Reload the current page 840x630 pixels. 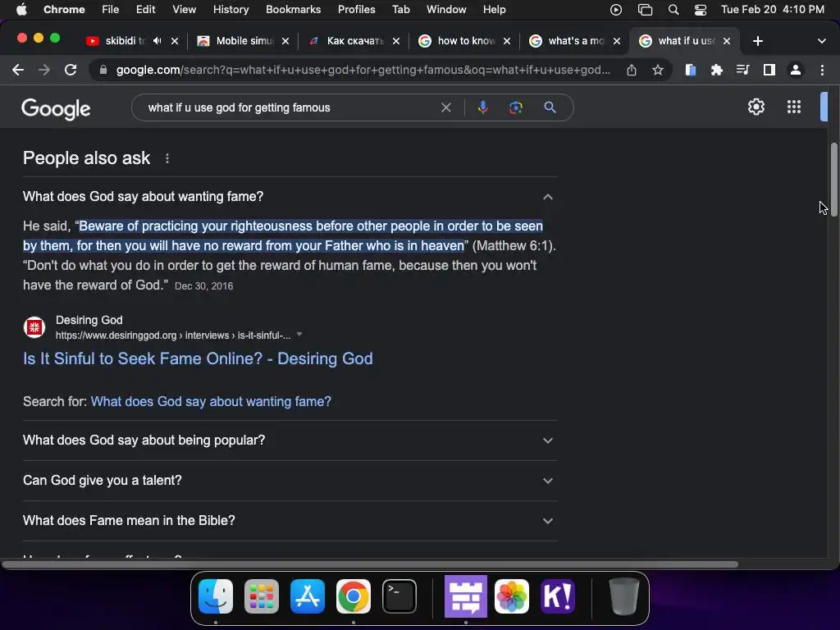tap(71, 70)
